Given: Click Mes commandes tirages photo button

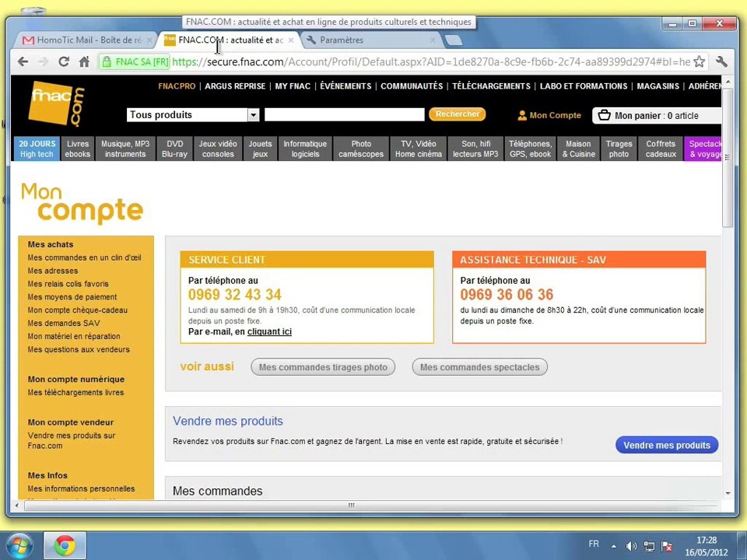Looking at the screenshot, I should point(323,367).
